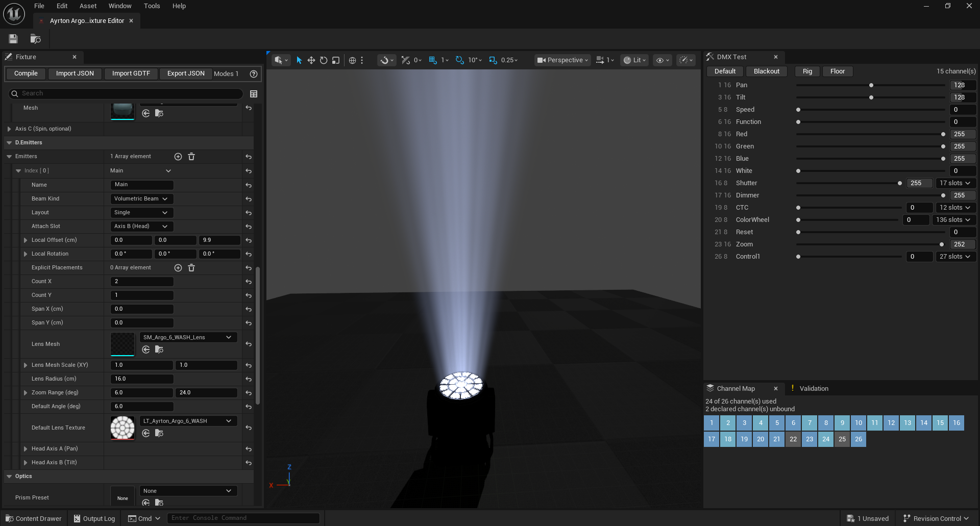
Task: Open the Lit shading mode dropdown
Action: pyautogui.click(x=634, y=60)
